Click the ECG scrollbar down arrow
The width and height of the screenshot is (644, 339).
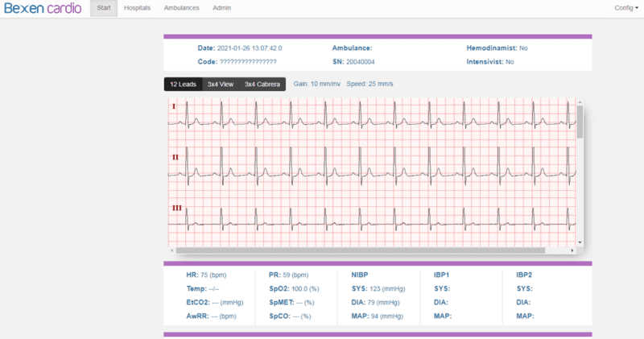click(x=580, y=242)
